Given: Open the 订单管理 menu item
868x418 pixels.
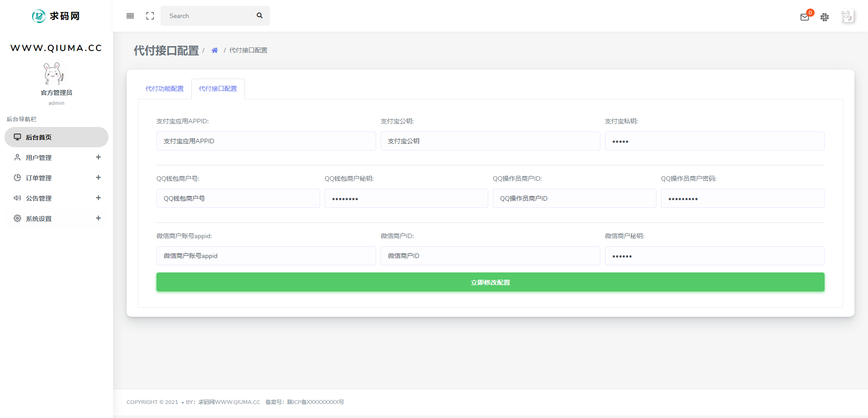Looking at the screenshot, I should 57,178.
